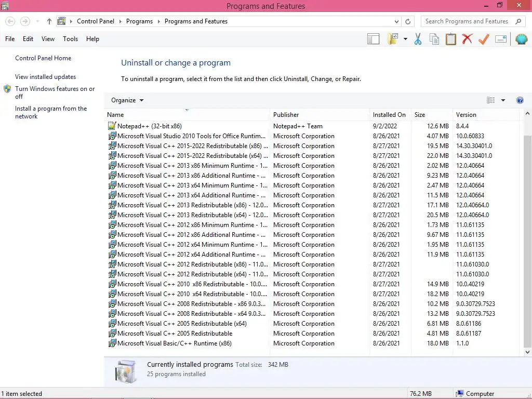532x399 pixels.
Task: Click the red X Delete icon
Action: [467, 39]
